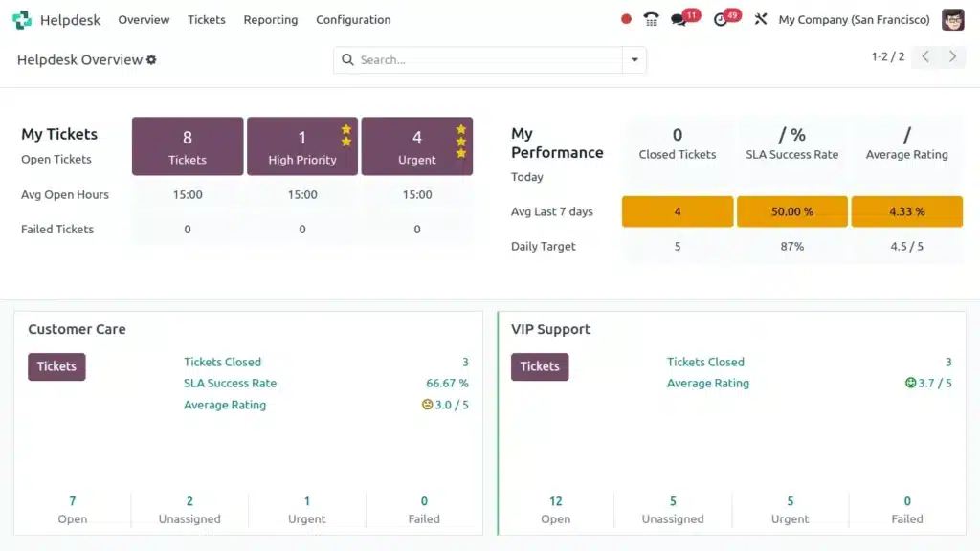980x551 pixels.
Task: Click the orange 50.00 % SLA success tile
Action: [x=791, y=211]
